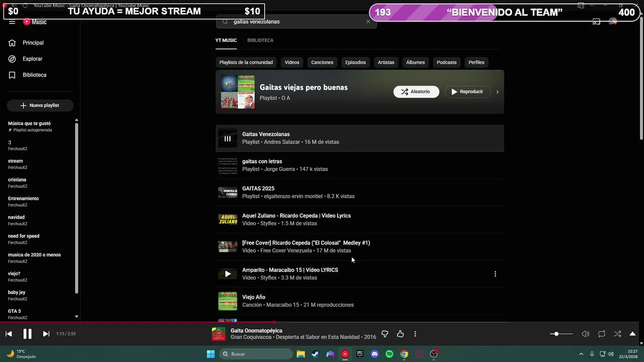644x362 pixels.
Task: Switch to the YT MUSIC tab
Action: 226,40
